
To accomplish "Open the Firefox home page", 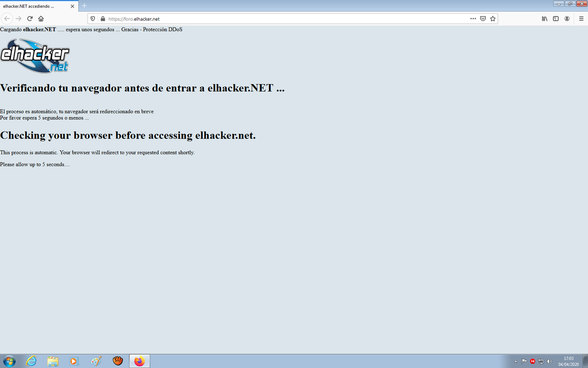I will [41, 18].
